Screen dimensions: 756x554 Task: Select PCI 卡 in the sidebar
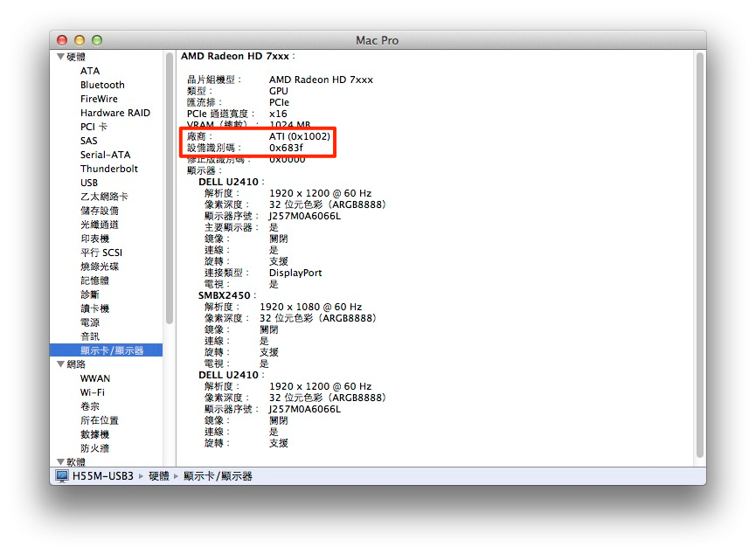[x=94, y=127]
